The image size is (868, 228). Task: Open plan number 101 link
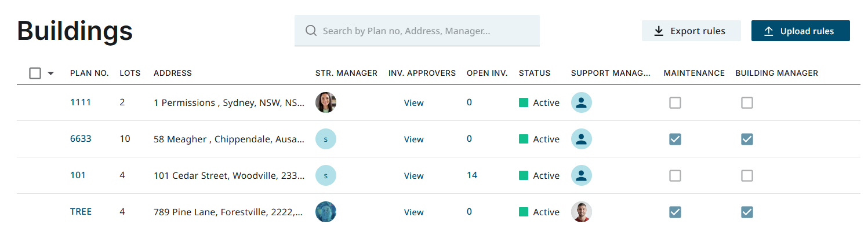pyautogui.click(x=78, y=175)
